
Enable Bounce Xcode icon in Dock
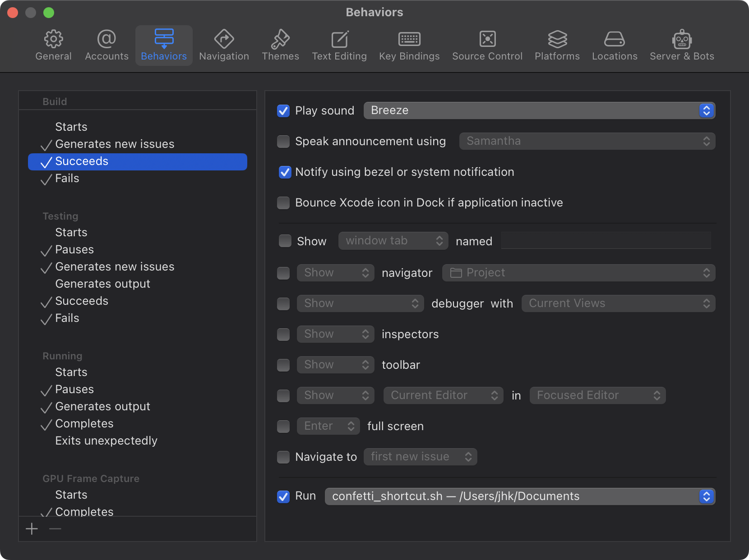(283, 203)
